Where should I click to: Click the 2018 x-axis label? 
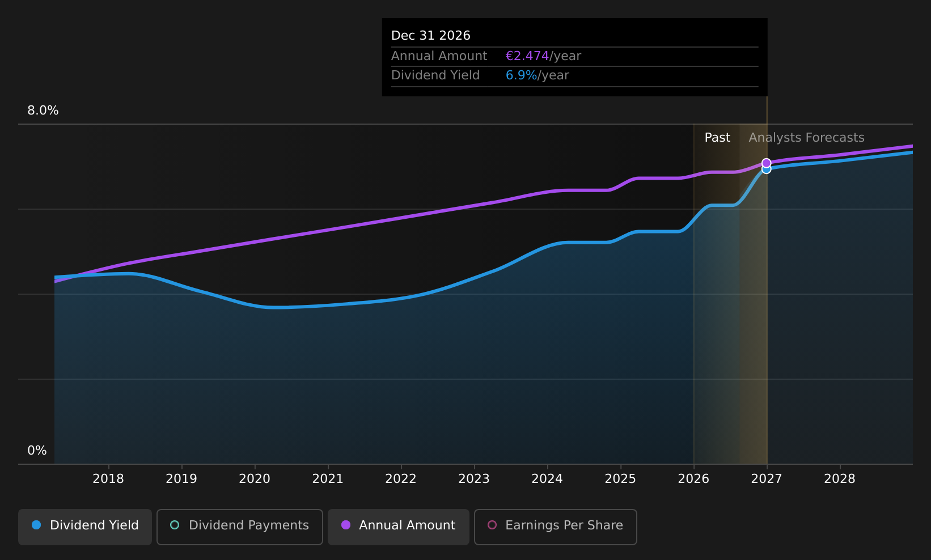(x=108, y=479)
